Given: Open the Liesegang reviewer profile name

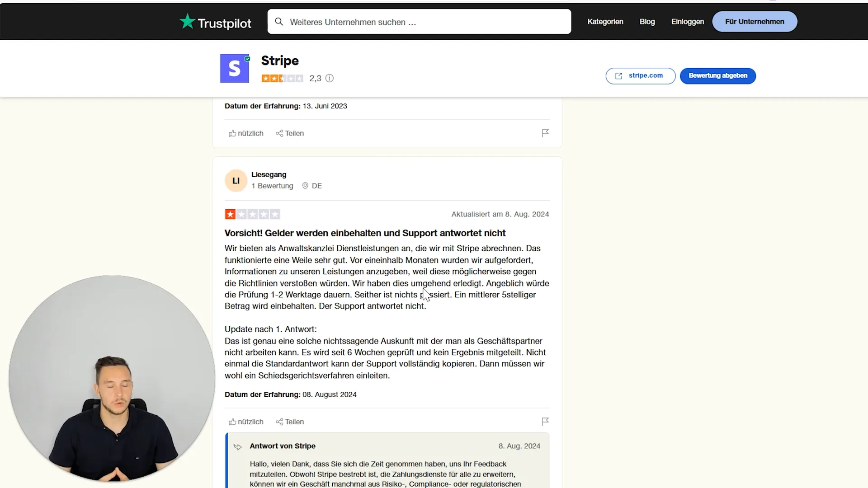Looking at the screenshot, I should click(269, 174).
